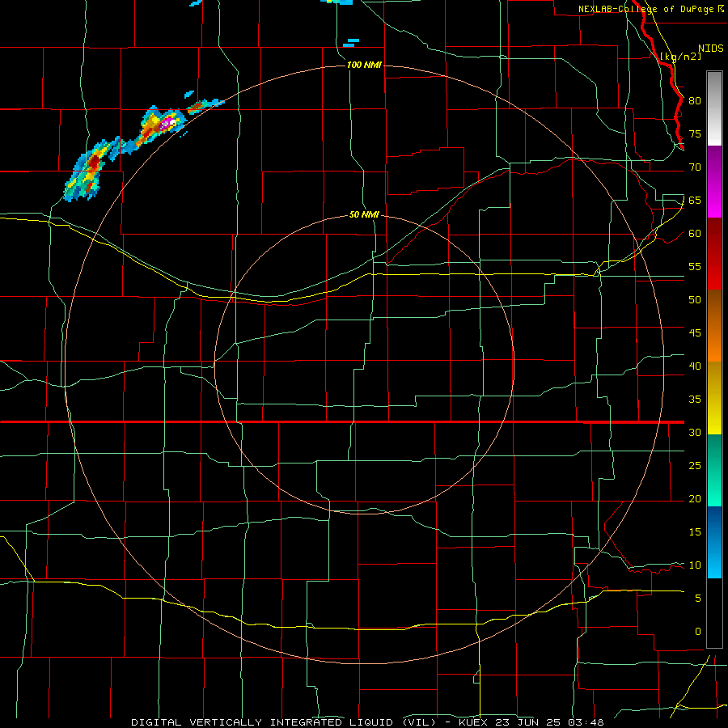The width and height of the screenshot is (728, 728).
Task: Select the green segment of the VIL scale
Action: [714, 470]
